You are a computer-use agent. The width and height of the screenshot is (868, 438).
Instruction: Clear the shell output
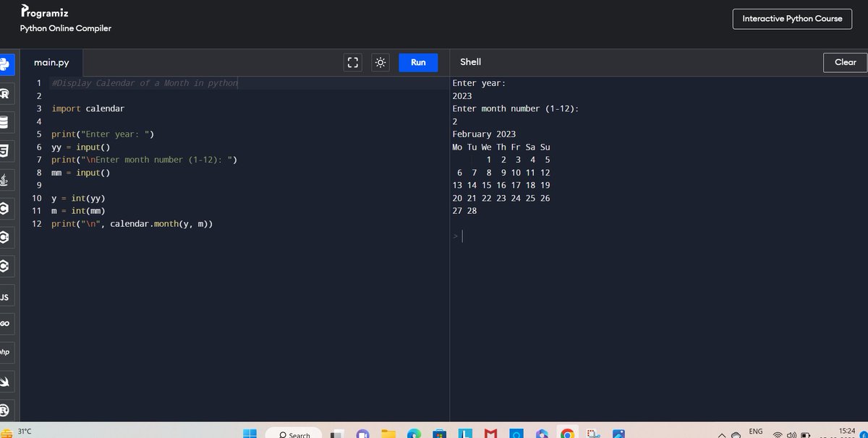(x=845, y=62)
